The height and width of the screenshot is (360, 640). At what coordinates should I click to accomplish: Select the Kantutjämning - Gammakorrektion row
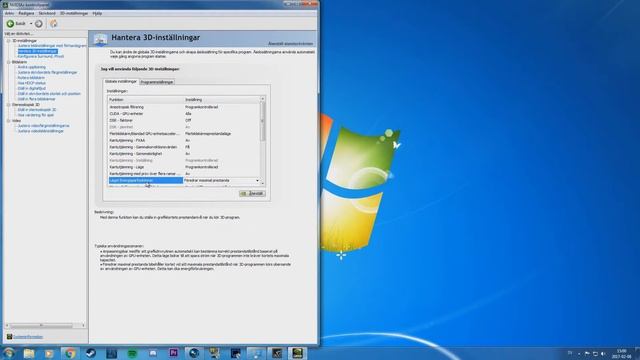(x=184, y=147)
